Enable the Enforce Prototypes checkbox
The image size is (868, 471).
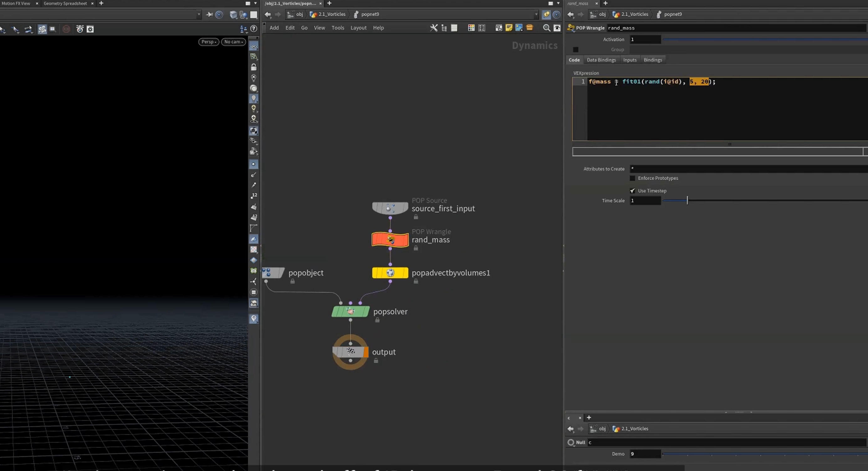633,178
